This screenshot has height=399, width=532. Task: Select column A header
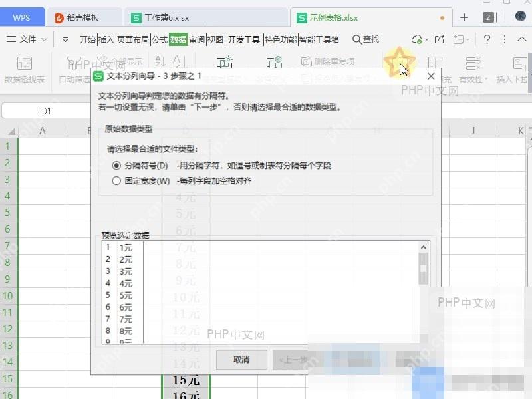pyautogui.click(x=42, y=131)
